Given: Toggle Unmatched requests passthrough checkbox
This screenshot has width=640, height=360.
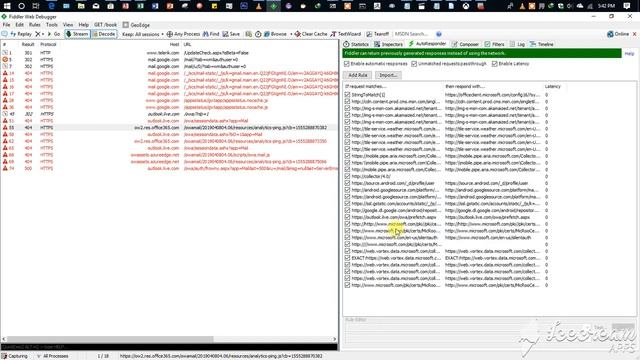Looking at the screenshot, I should pos(414,64).
